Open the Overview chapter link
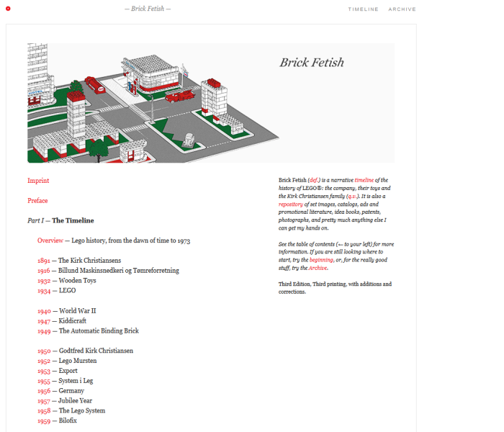 [50, 240]
